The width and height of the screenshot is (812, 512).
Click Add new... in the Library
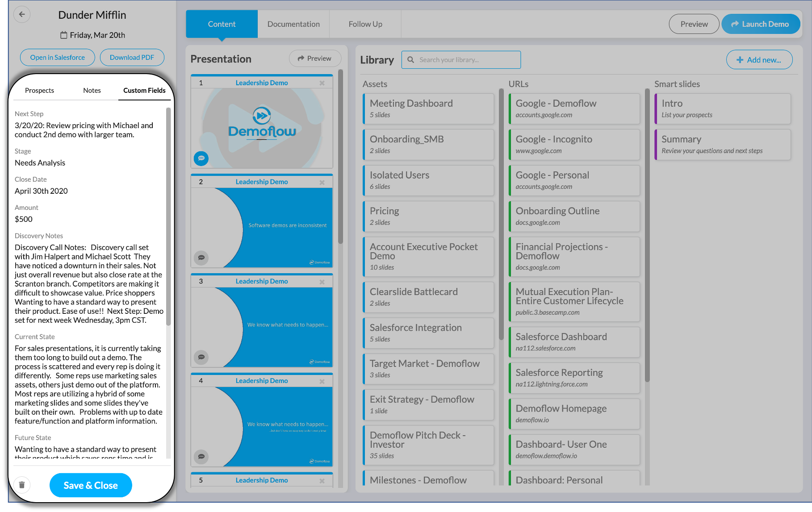[759, 60]
